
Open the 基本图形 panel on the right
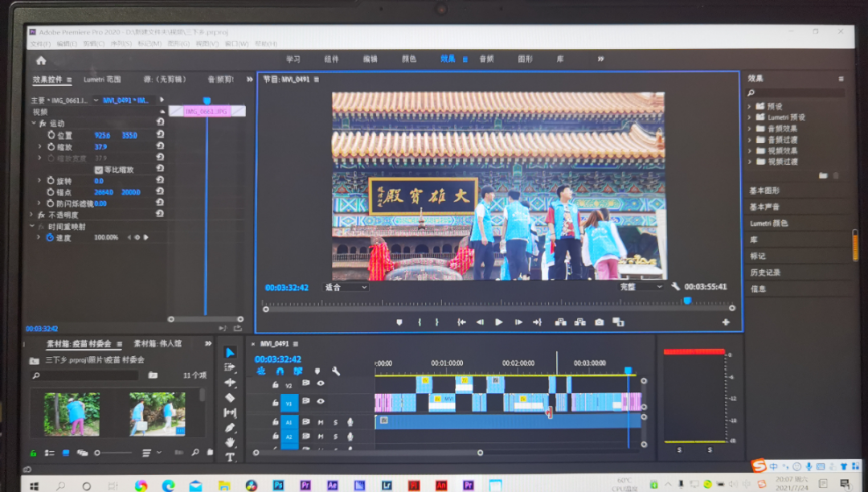[x=764, y=191]
